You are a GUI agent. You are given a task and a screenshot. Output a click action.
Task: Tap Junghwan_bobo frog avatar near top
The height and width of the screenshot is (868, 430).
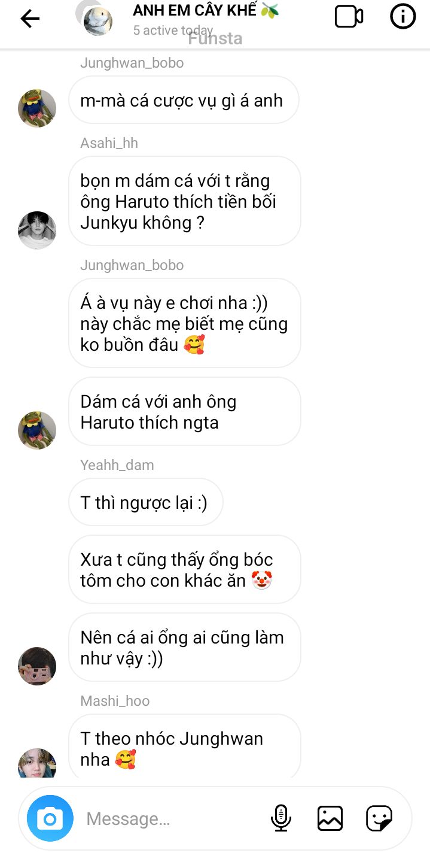point(37,108)
